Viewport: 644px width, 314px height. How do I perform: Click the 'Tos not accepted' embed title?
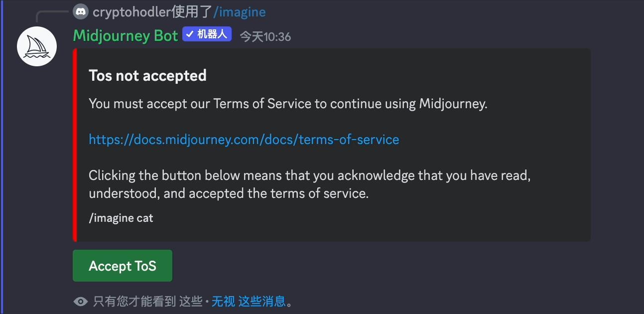(x=147, y=76)
